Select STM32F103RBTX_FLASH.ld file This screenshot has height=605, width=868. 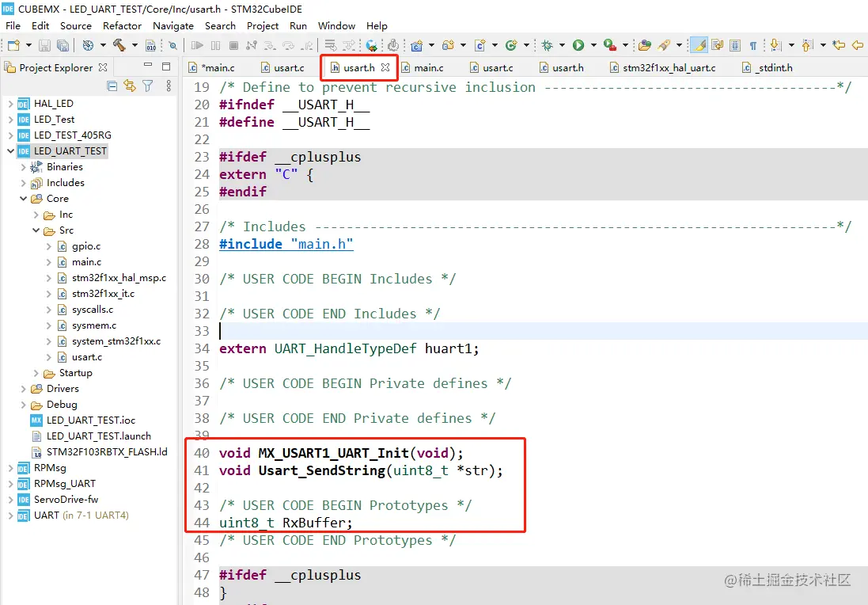(107, 452)
